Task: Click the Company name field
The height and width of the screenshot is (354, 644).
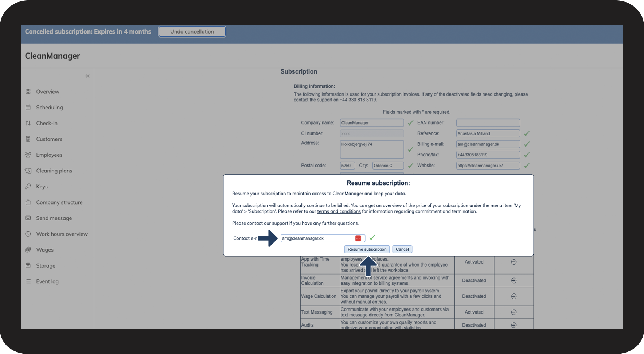Action: [372, 123]
